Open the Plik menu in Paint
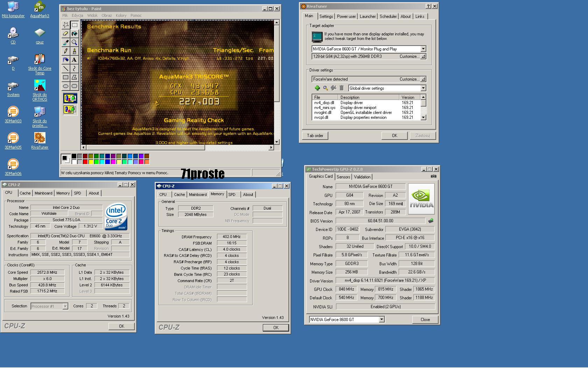 [65, 15]
